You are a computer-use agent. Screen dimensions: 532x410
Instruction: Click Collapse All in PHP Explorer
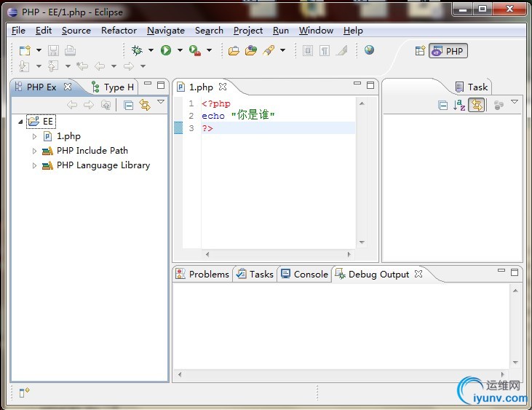click(128, 106)
